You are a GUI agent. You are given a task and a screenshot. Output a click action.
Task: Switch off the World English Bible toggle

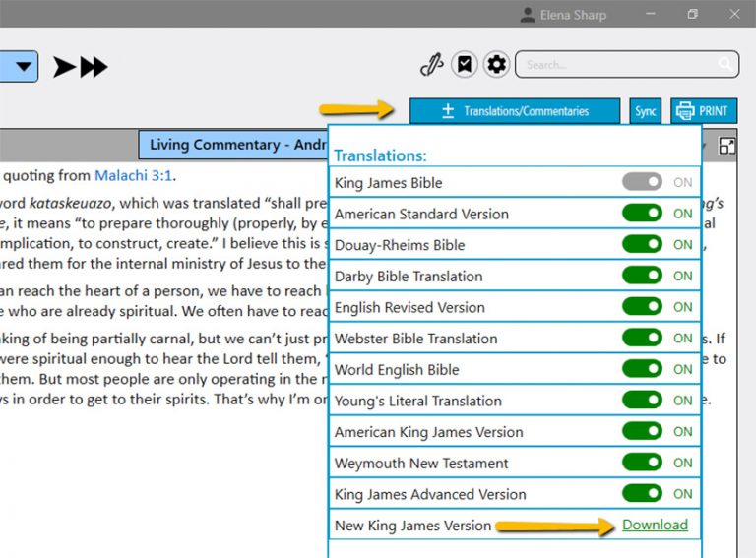click(x=642, y=369)
